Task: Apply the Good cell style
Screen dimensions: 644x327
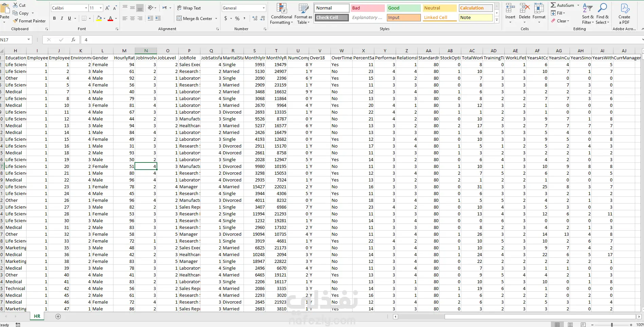Action: pyautogui.click(x=404, y=8)
